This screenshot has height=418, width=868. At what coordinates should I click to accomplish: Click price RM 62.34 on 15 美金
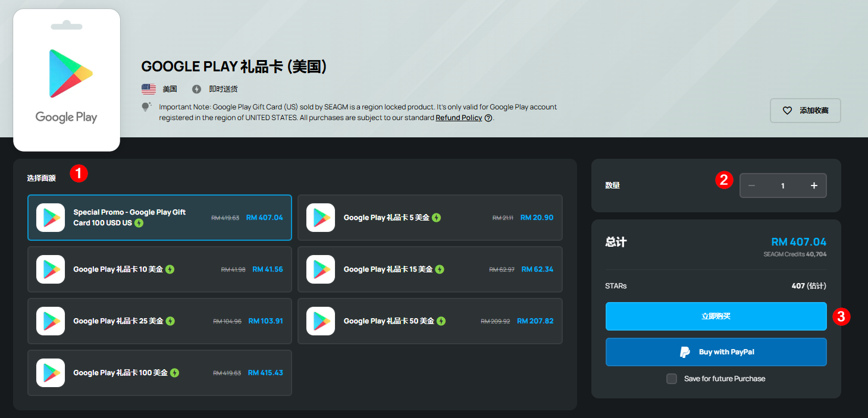pos(537,269)
